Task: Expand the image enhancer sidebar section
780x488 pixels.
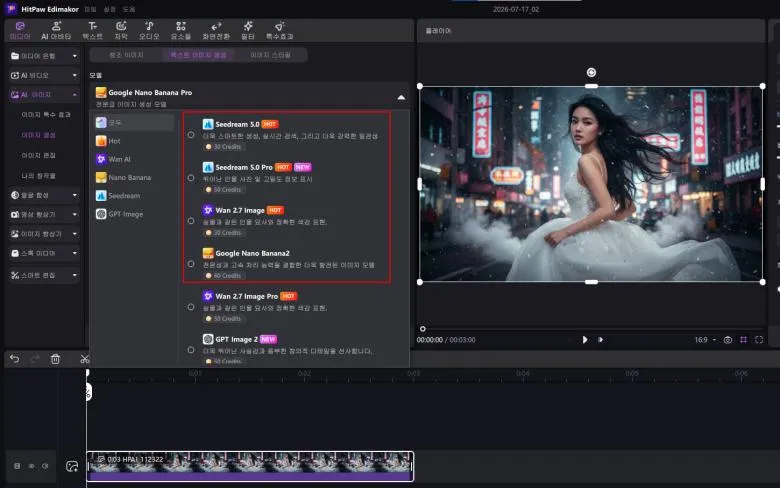Action: click(x=44, y=234)
